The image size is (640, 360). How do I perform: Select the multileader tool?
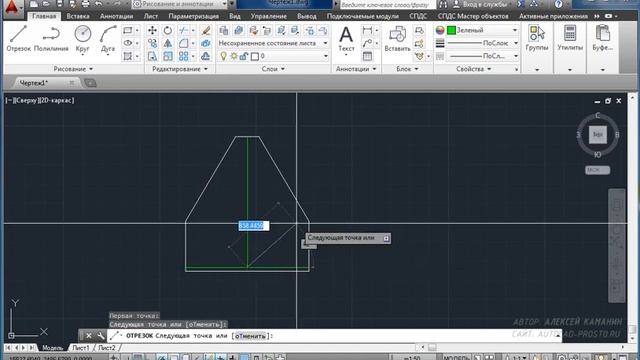click(367, 43)
